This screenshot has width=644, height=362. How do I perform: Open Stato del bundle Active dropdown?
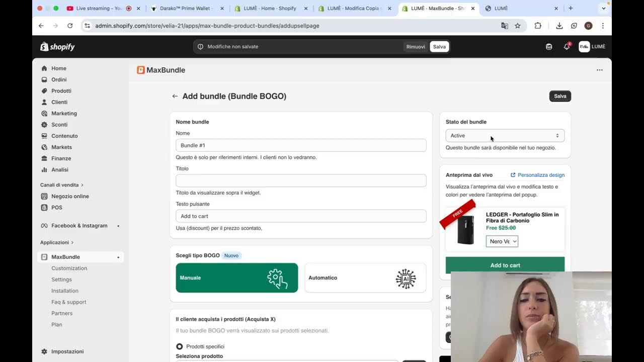tap(505, 136)
